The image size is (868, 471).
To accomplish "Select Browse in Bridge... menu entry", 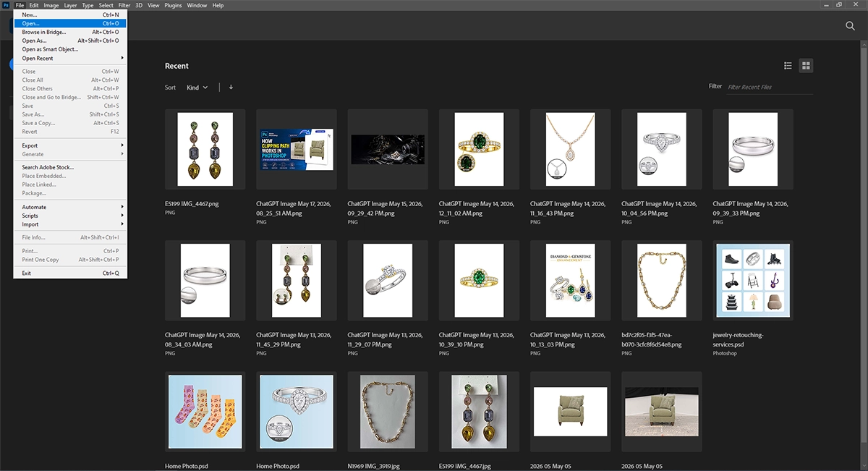I will 70,32.
